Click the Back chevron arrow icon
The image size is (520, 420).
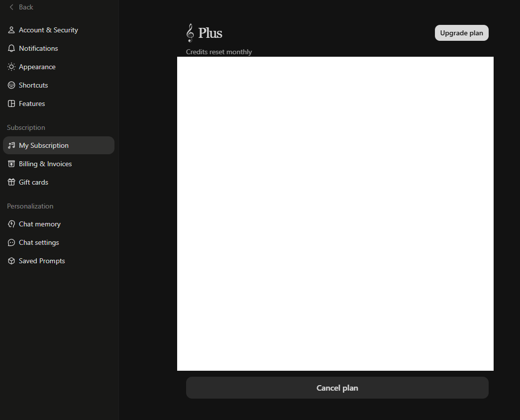pos(11,7)
